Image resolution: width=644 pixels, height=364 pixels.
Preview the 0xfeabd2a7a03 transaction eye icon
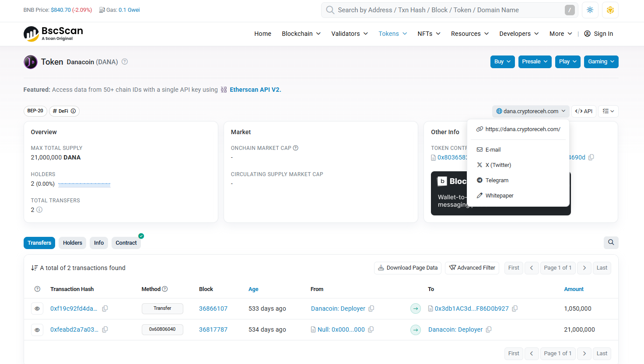[37, 330]
